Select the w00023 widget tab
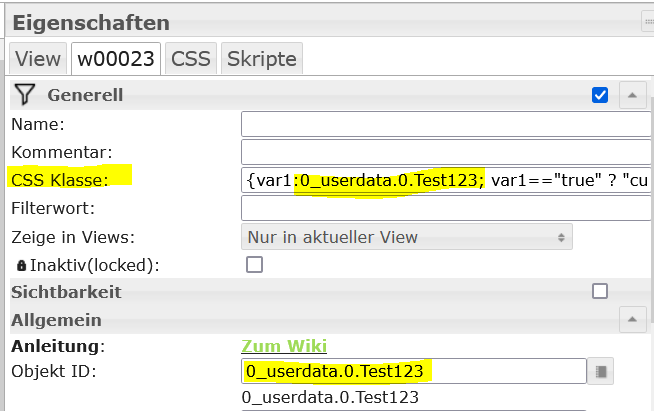This screenshot has width=654, height=411. point(116,58)
